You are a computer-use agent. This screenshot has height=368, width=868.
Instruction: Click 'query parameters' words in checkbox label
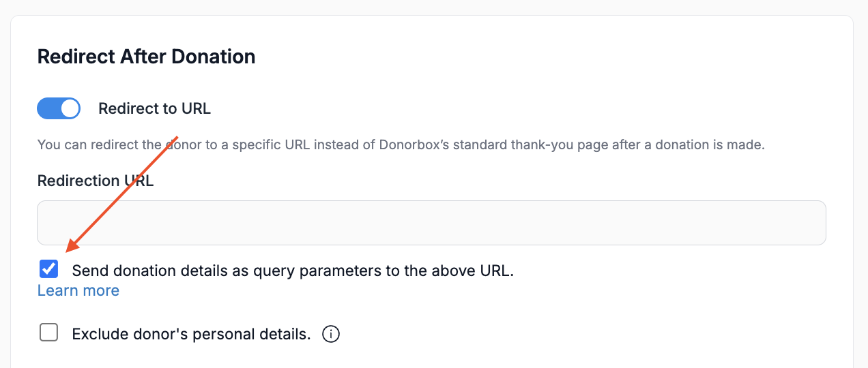[317, 271]
